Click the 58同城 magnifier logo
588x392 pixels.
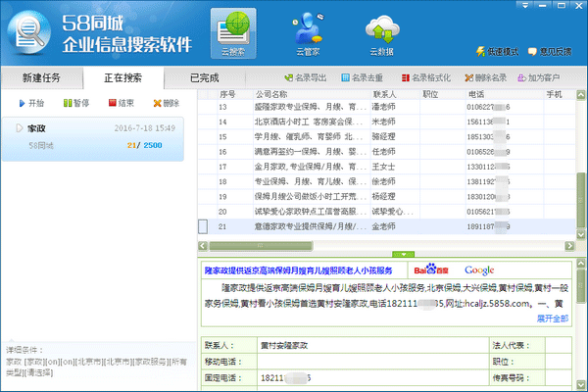29,33
